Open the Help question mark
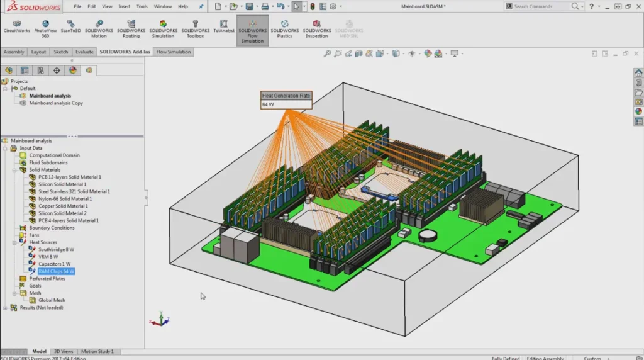The width and height of the screenshot is (644, 360). [591, 6]
